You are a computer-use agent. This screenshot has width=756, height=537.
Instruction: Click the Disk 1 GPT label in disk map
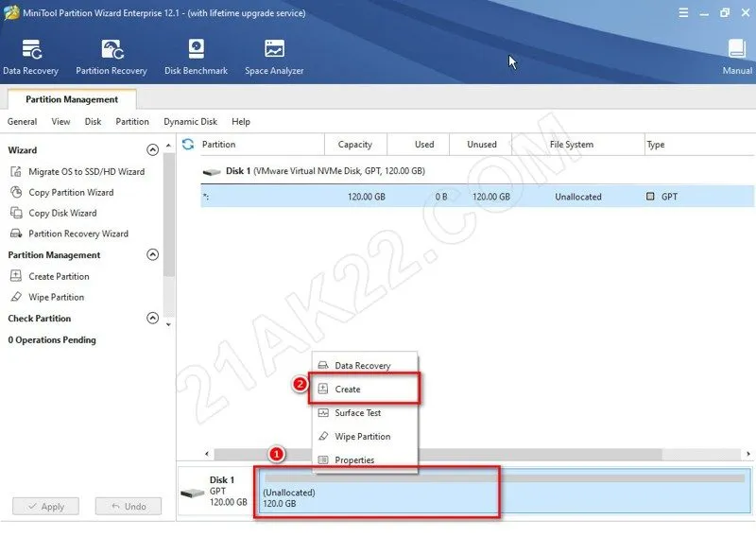[228, 492]
